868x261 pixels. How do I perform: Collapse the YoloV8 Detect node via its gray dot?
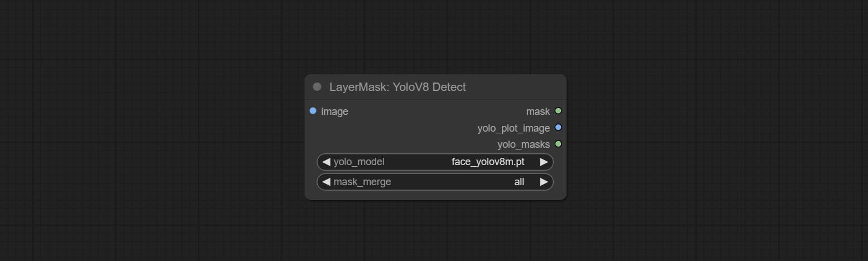click(x=317, y=87)
